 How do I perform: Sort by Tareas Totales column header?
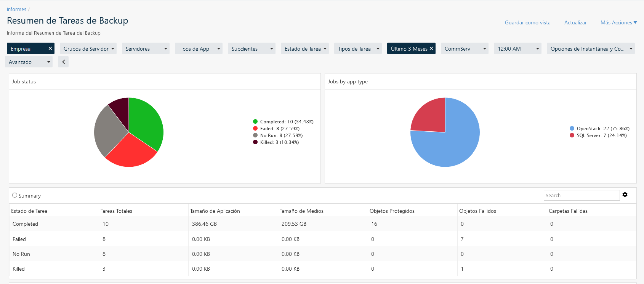116,211
